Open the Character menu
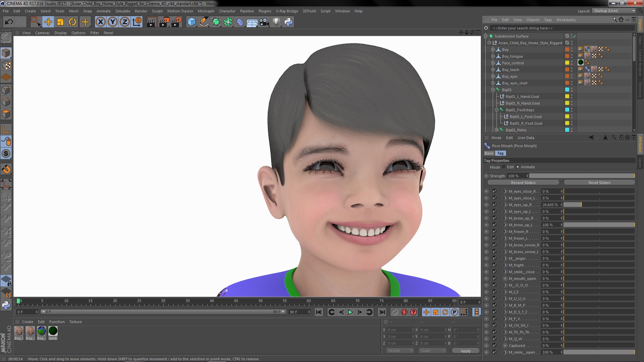The image size is (644, 362). (x=227, y=11)
